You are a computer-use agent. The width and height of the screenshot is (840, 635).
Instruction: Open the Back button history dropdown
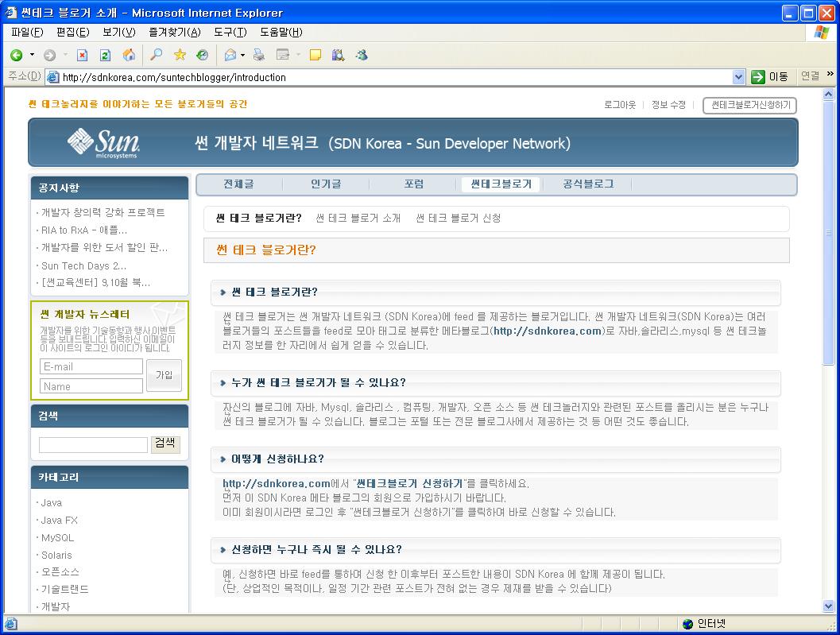pos(30,56)
